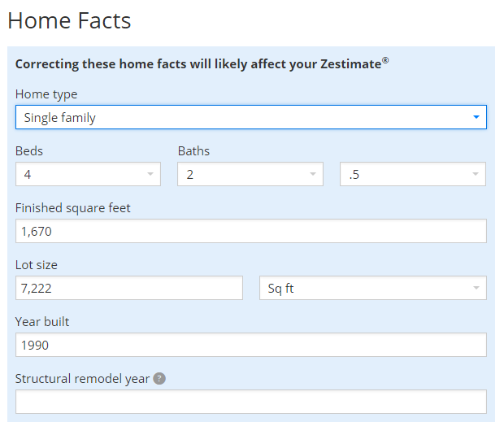The width and height of the screenshot is (504, 435).
Task: Click the arrow icon in Beds dropdown
Action: (150, 174)
